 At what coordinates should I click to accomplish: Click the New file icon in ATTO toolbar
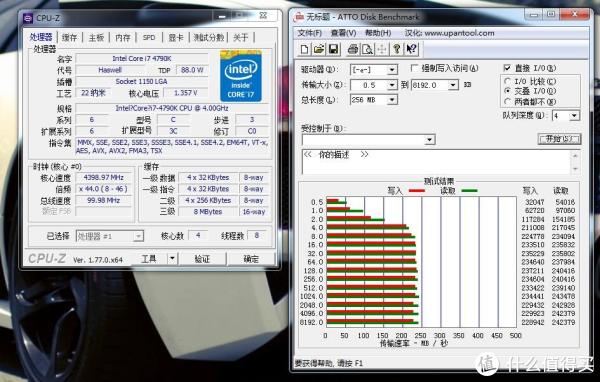(305, 49)
